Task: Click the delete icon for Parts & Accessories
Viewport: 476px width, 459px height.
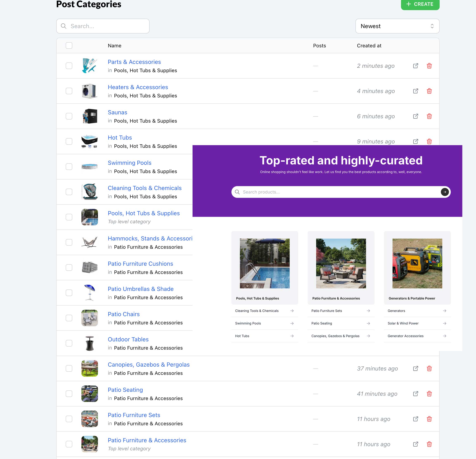Action: [x=429, y=66]
